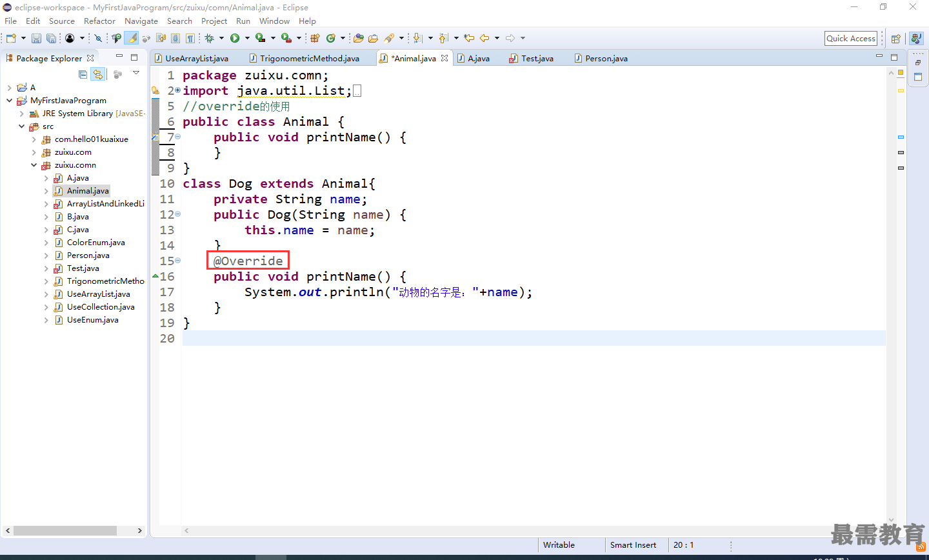929x560 pixels.
Task: Run the program with green Run button
Action: pos(235,39)
